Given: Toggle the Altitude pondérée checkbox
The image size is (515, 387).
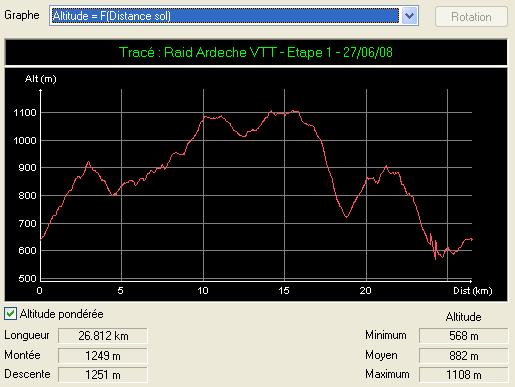Looking at the screenshot, I should pyautogui.click(x=10, y=314).
